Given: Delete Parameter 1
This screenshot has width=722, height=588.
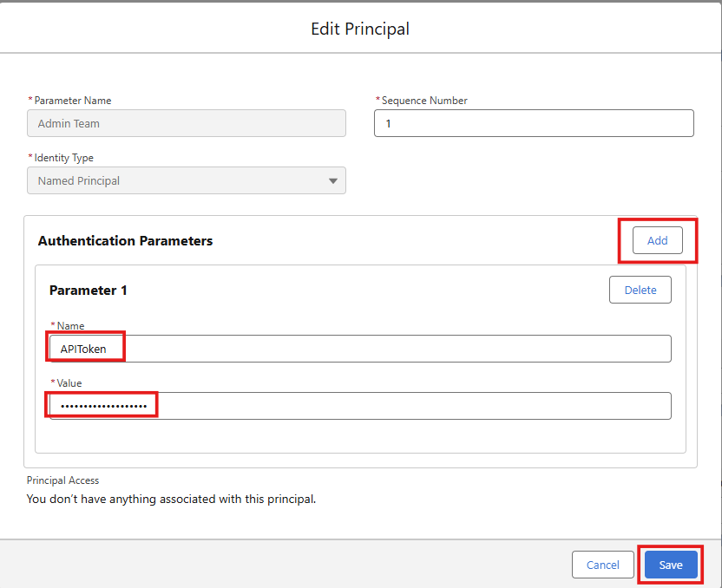Looking at the screenshot, I should pyautogui.click(x=640, y=290).
